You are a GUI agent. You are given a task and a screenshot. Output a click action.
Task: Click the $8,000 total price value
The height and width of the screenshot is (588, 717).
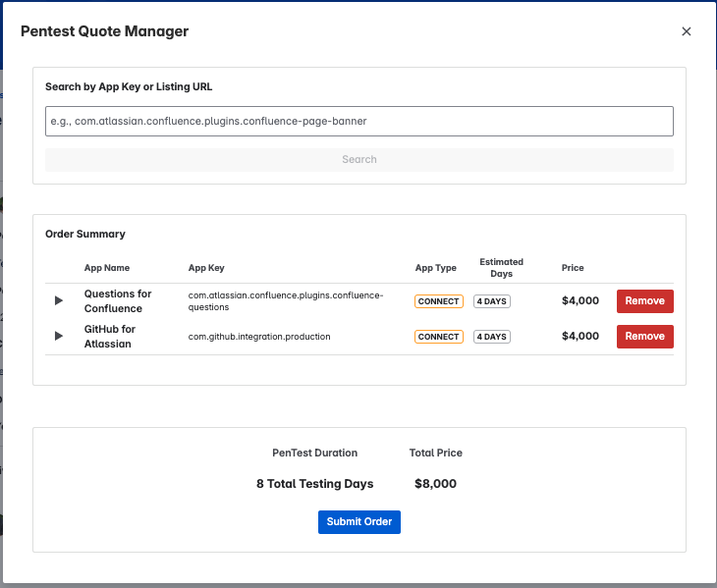pos(433,484)
